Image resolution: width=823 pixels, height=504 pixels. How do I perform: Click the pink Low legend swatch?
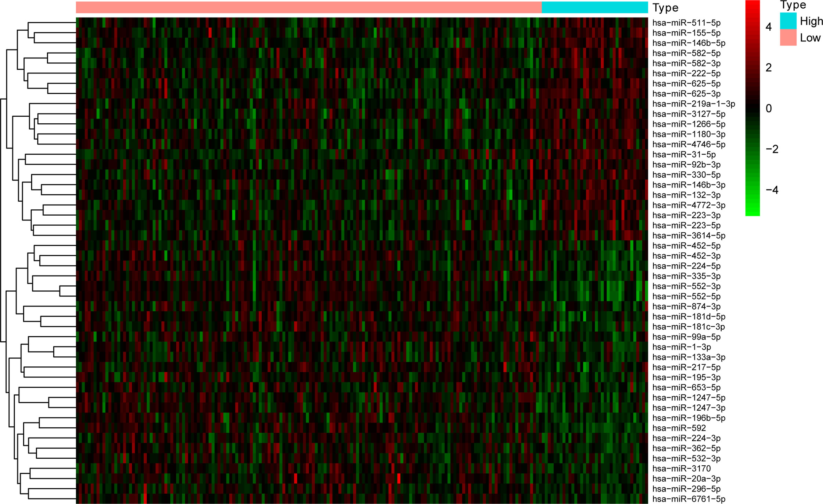point(788,37)
